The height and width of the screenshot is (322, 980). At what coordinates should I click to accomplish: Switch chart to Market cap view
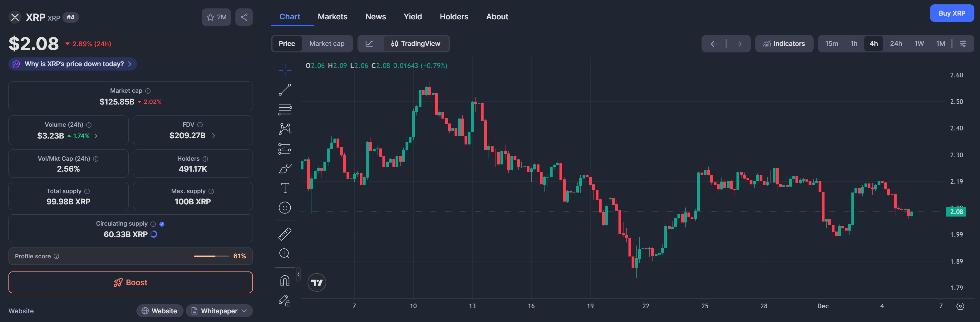tap(327, 44)
